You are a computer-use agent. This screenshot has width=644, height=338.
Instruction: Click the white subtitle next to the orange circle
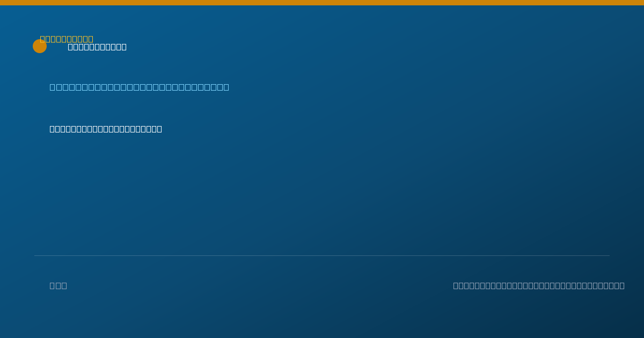tap(97, 47)
